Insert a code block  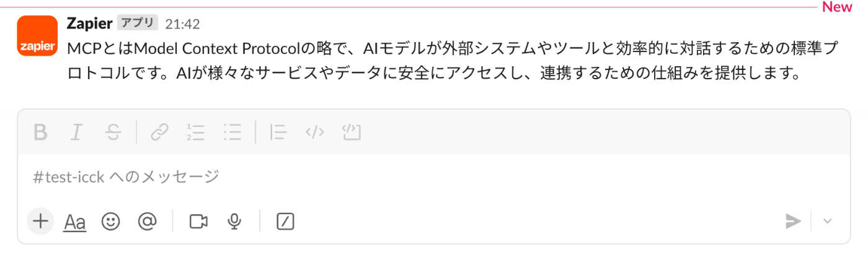[x=352, y=132]
